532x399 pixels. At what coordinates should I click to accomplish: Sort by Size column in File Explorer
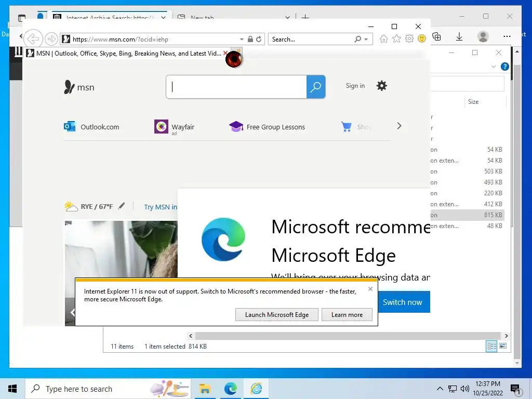(x=473, y=101)
